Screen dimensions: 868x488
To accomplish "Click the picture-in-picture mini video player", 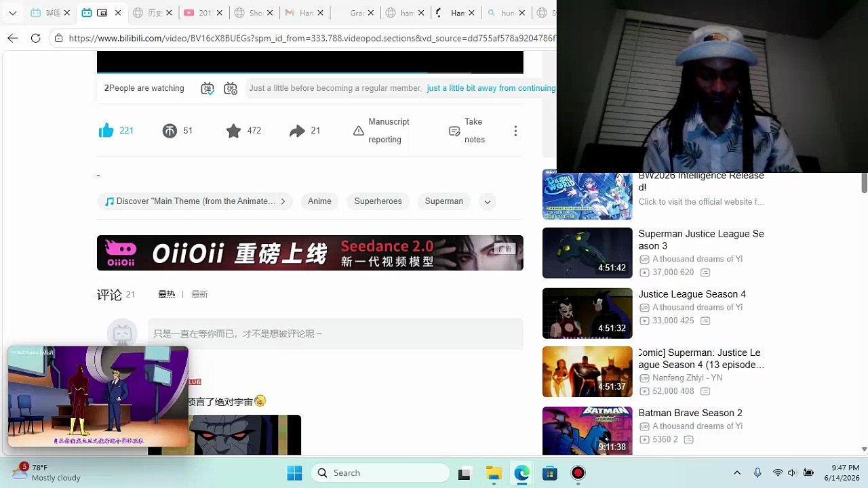I will [x=98, y=396].
